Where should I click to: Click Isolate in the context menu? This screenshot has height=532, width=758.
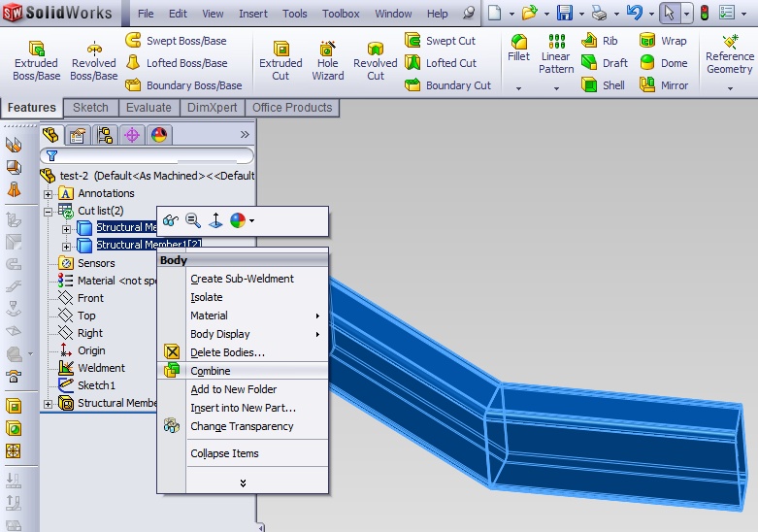243,297
